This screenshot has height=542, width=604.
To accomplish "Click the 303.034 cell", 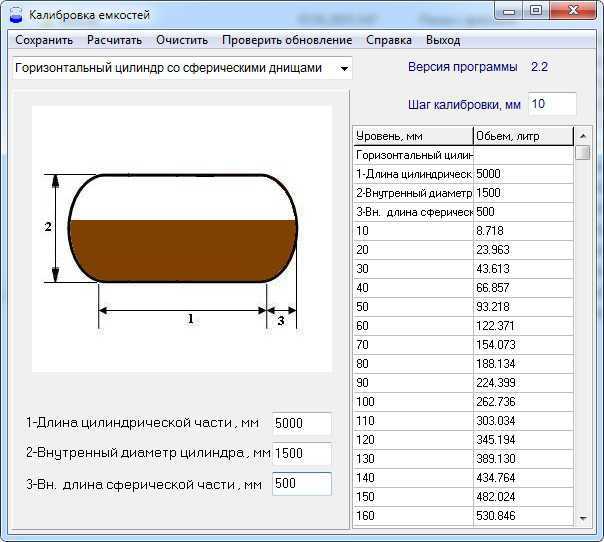I will tap(523, 421).
